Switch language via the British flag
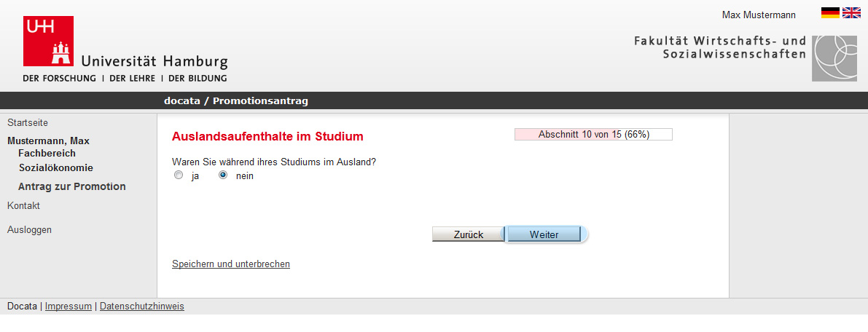The width and height of the screenshot is (868, 332). click(851, 12)
